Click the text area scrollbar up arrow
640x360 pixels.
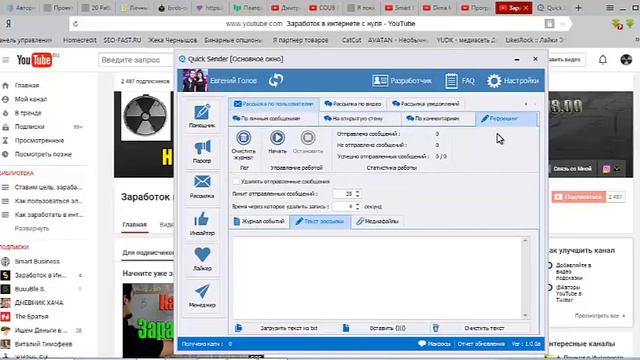coord(525,240)
